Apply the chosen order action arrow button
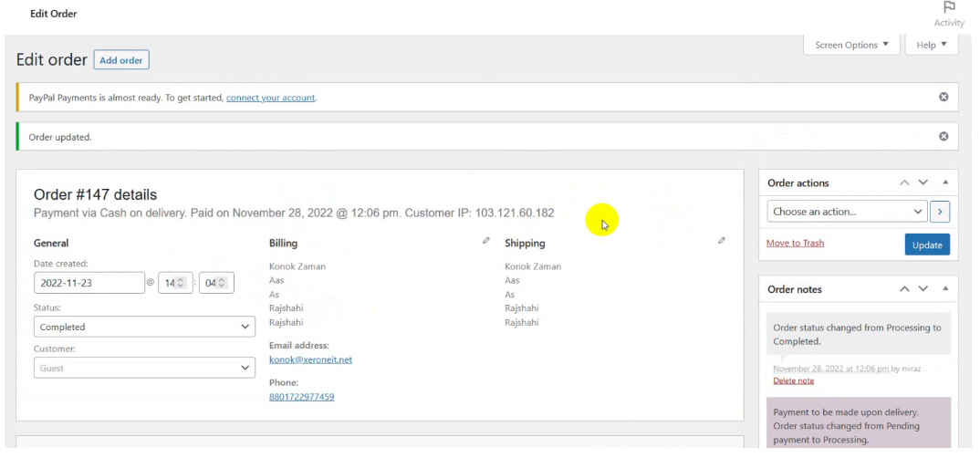 939,212
